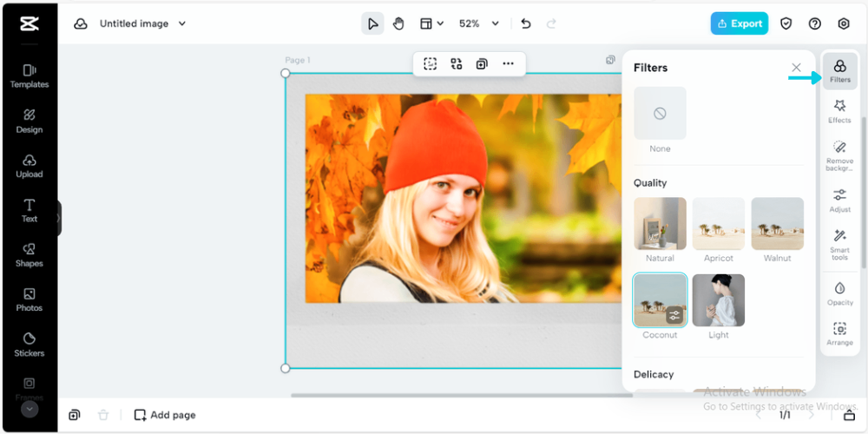The height and width of the screenshot is (434, 868).
Task: Switch to the Text tab
Action: pyautogui.click(x=29, y=210)
